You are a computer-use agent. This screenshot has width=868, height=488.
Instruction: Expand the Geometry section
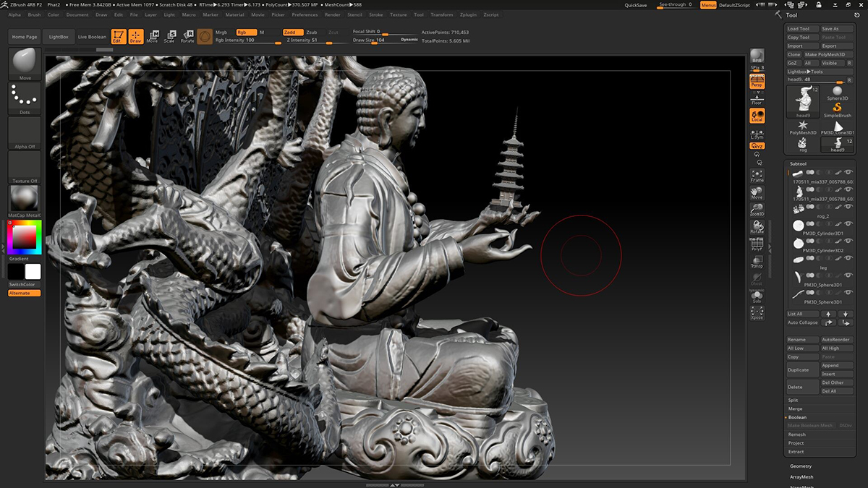[x=801, y=466]
